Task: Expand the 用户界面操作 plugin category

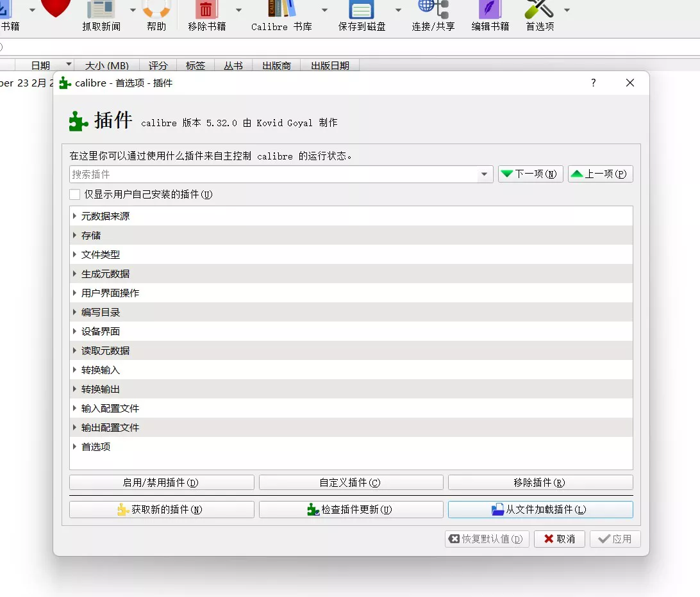Action: [x=74, y=293]
